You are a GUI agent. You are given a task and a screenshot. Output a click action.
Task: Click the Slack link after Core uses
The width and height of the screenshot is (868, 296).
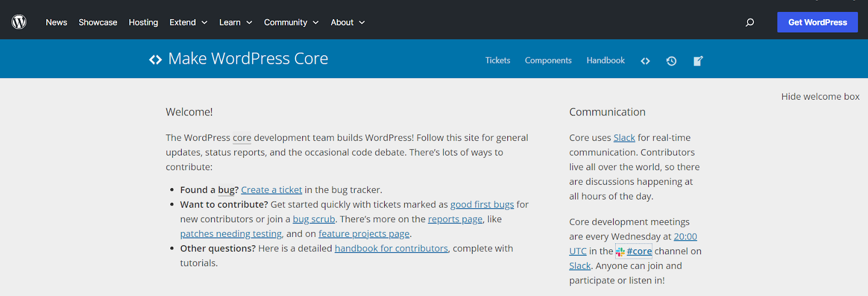624,138
